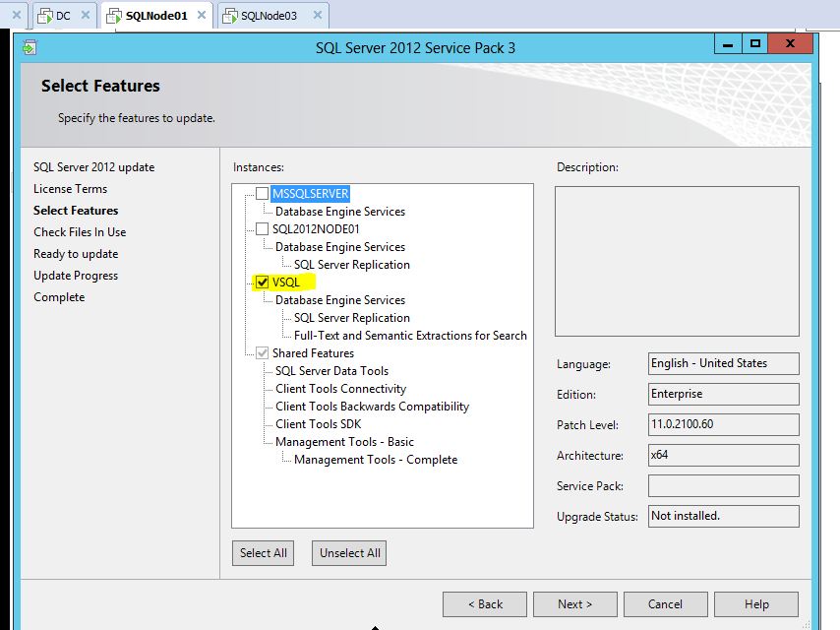840x630 pixels.
Task: Click the Select All button
Action: [262, 552]
